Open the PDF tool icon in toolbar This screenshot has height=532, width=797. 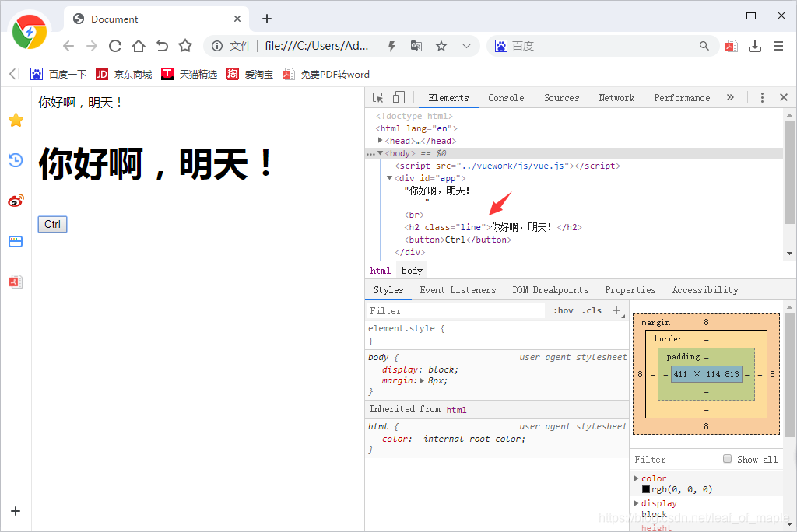coord(732,46)
